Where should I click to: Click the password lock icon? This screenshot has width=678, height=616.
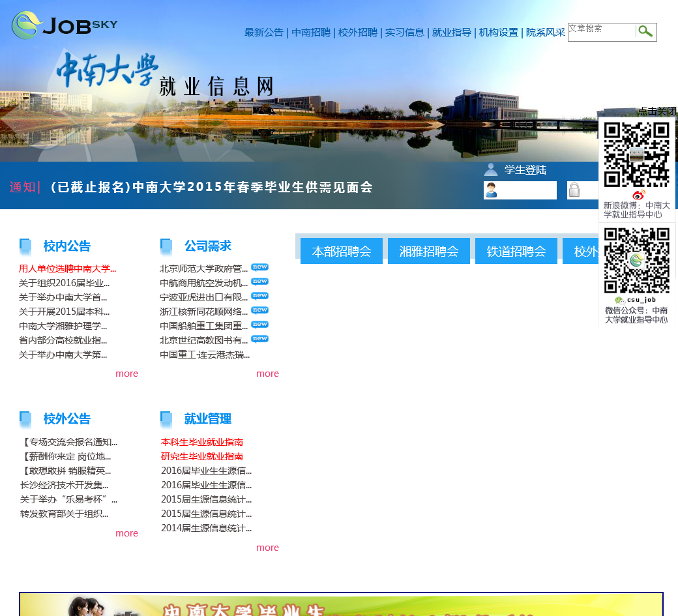coord(574,190)
